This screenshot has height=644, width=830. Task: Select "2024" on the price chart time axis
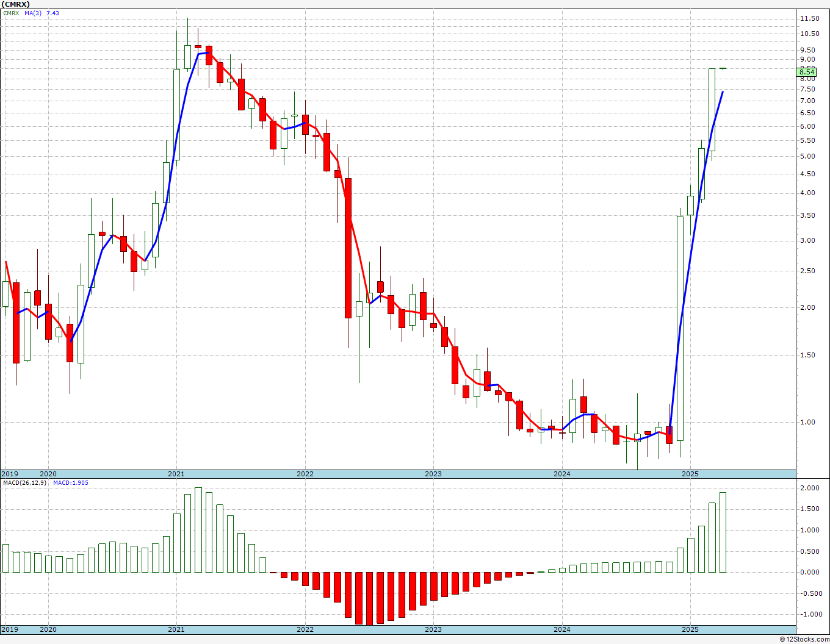(x=561, y=474)
